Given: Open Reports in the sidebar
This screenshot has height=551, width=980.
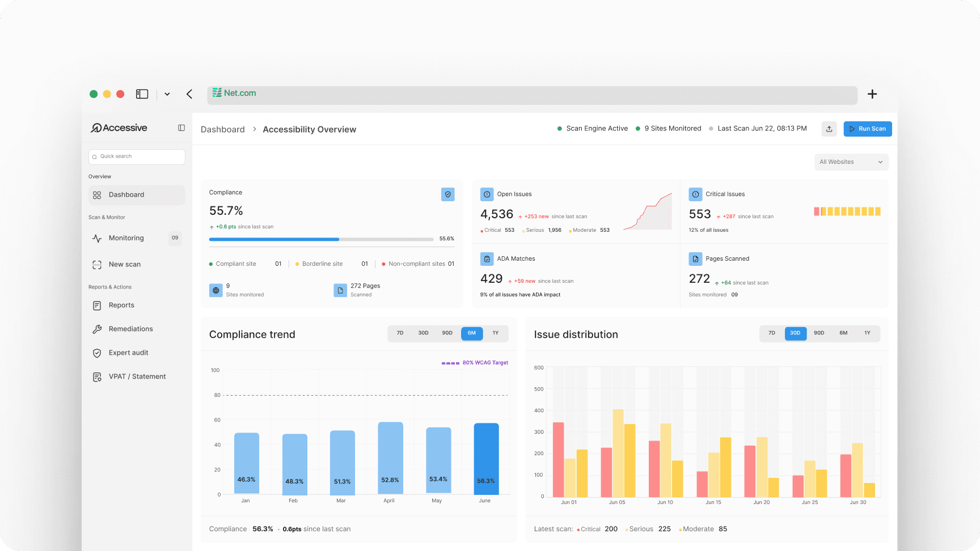Looking at the screenshot, I should coord(137,306).
